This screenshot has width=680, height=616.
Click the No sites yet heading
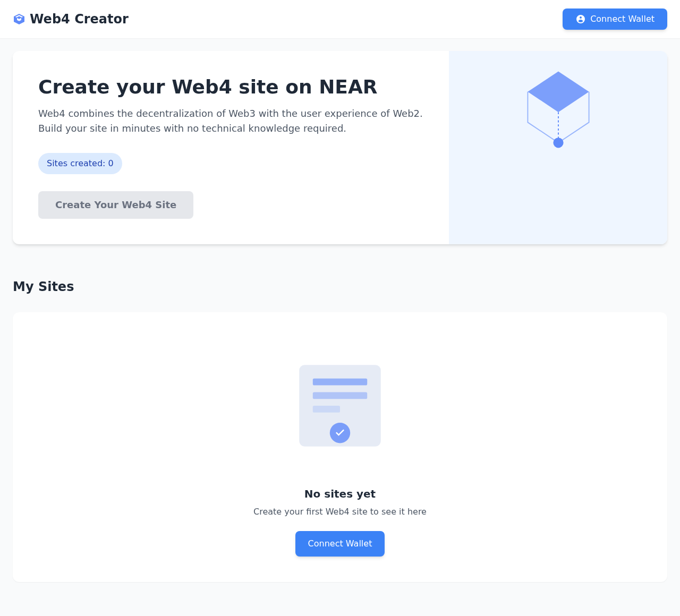tap(339, 494)
